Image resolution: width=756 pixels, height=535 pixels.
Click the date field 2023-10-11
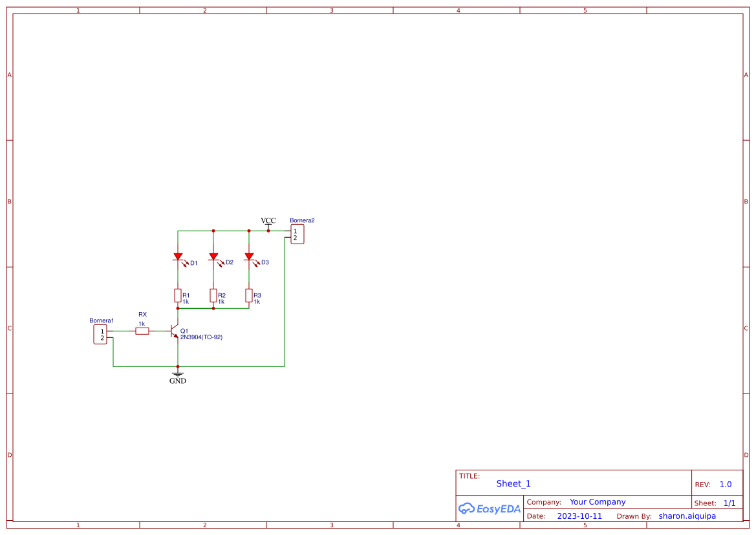579,516
